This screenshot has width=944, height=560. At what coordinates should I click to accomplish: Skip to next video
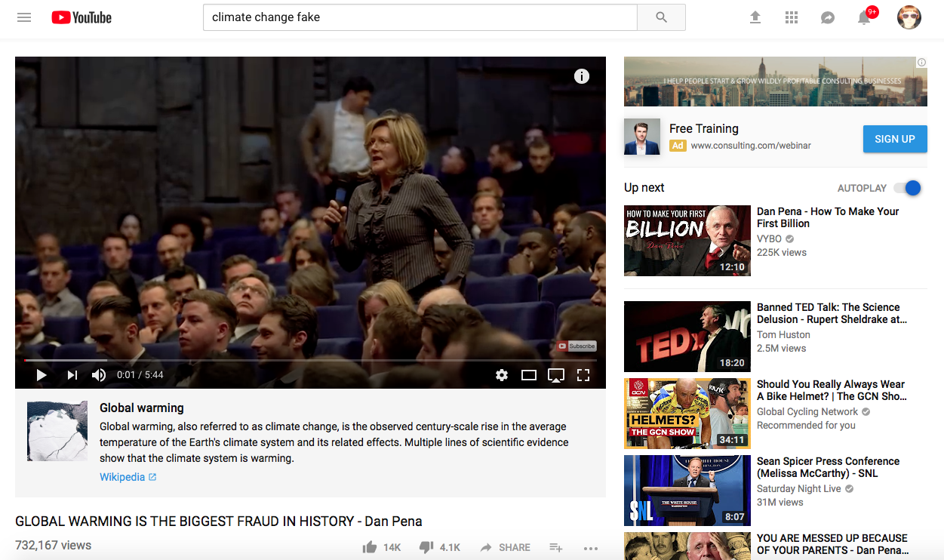click(72, 375)
